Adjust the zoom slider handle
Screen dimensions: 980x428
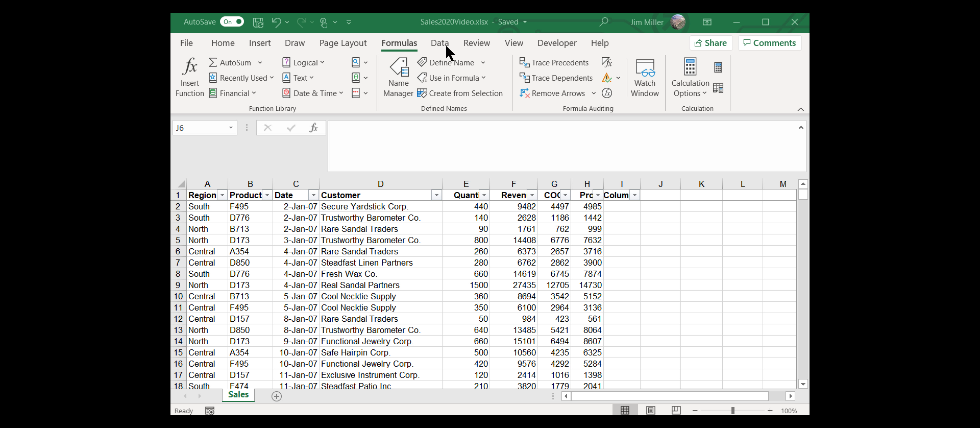732,411
